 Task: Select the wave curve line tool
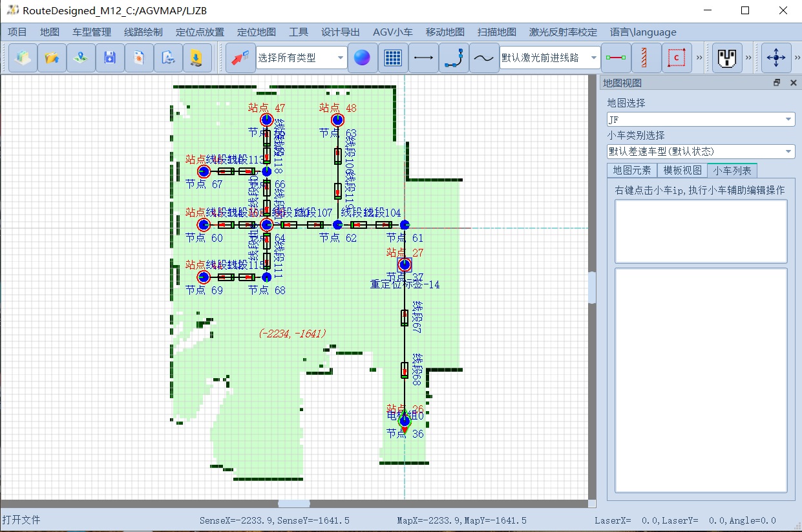pos(484,58)
